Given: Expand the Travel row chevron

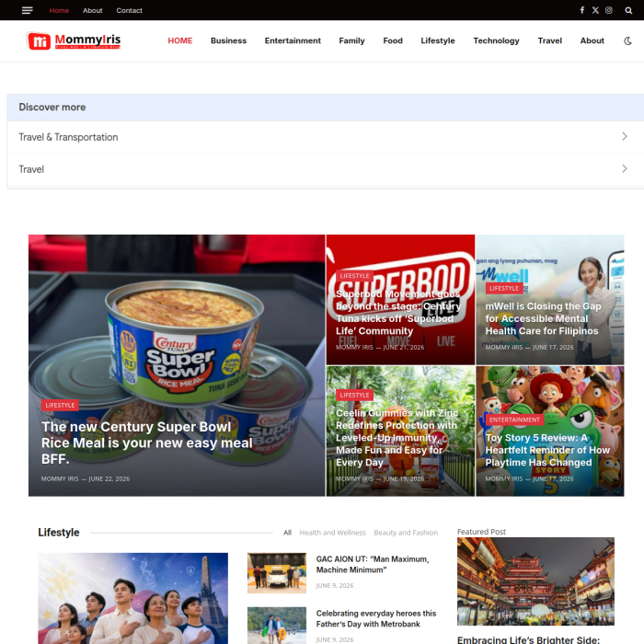Looking at the screenshot, I should (625, 168).
